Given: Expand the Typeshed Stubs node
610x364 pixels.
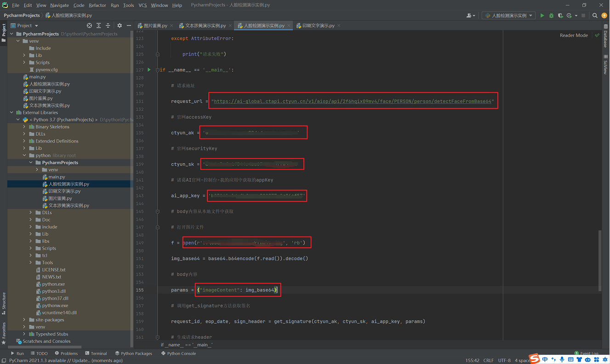Looking at the screenshot, I should [x=24, y=334].
